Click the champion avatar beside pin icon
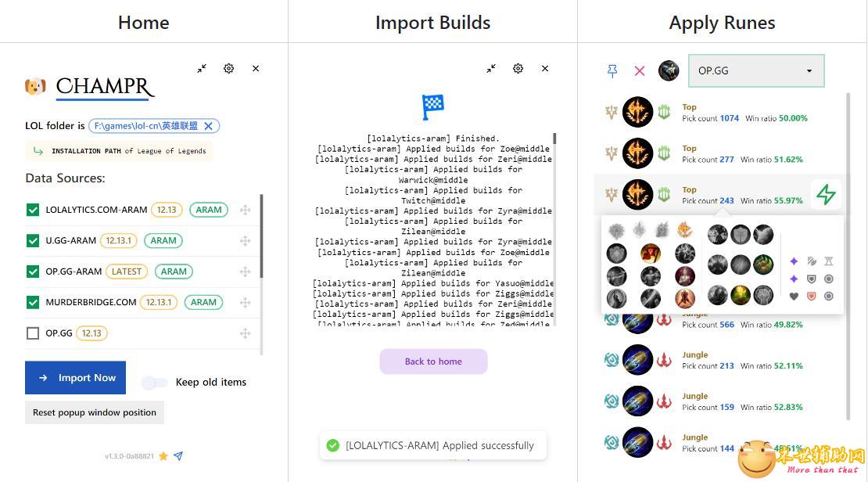Screen dimensions: 868x482 (x=669, y=71)
